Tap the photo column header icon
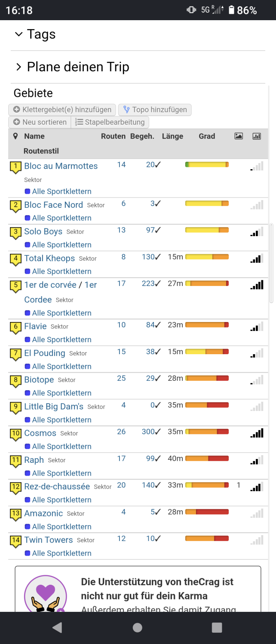This screenshot has width=276, height=644. (239, 136)
